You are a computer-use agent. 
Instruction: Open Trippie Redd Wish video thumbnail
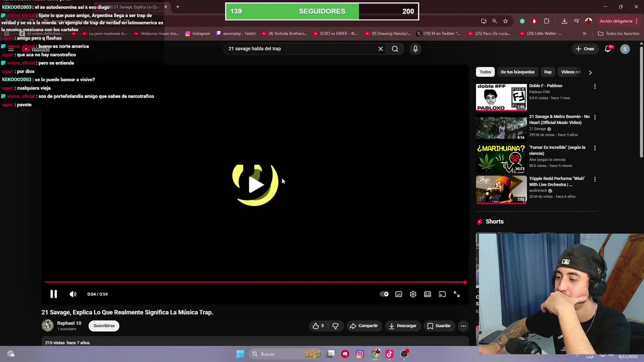[x=501, y=190]
